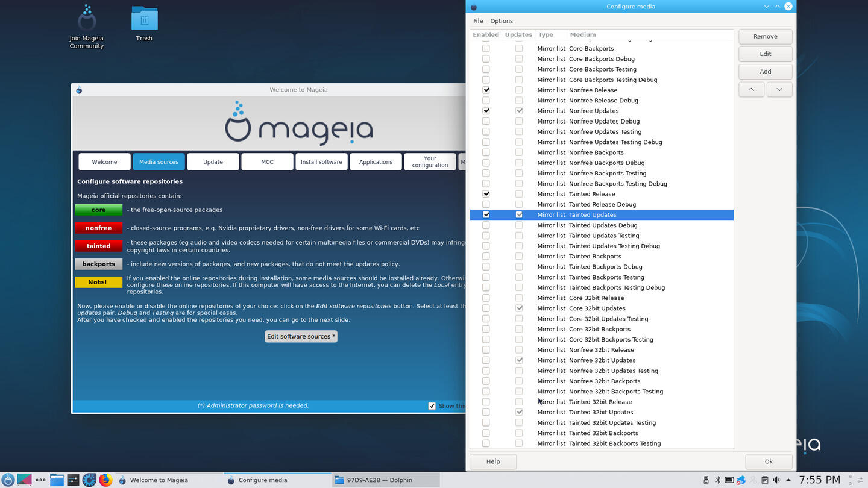Disable the Nonfree Updates medium
This screenshot has width=868, height=488.
(486, 111)
